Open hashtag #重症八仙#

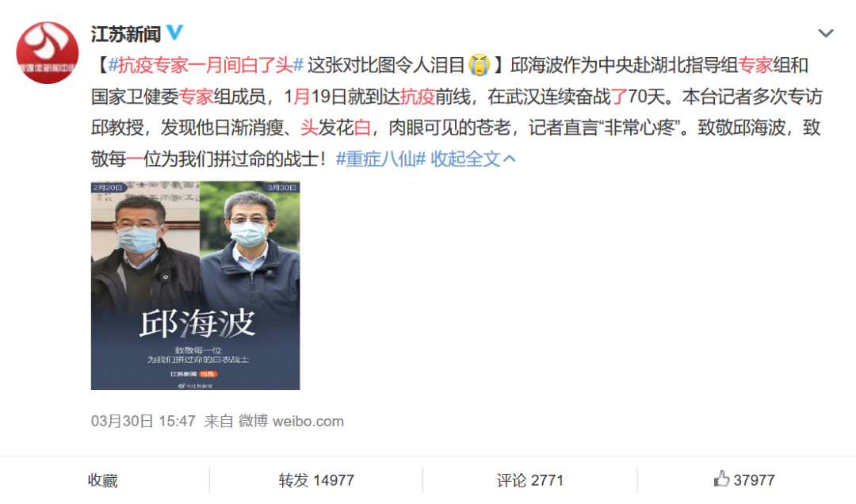380,159
